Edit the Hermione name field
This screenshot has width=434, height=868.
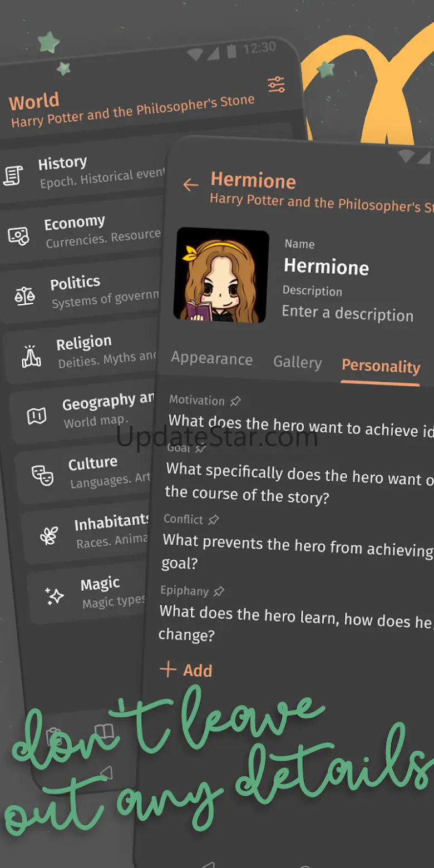[x=326, y=267]
